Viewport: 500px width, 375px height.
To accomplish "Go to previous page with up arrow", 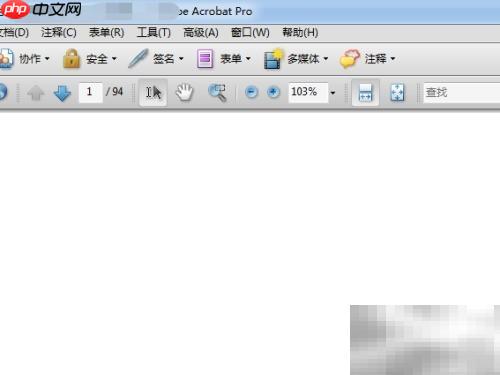I will click(36, 93).
